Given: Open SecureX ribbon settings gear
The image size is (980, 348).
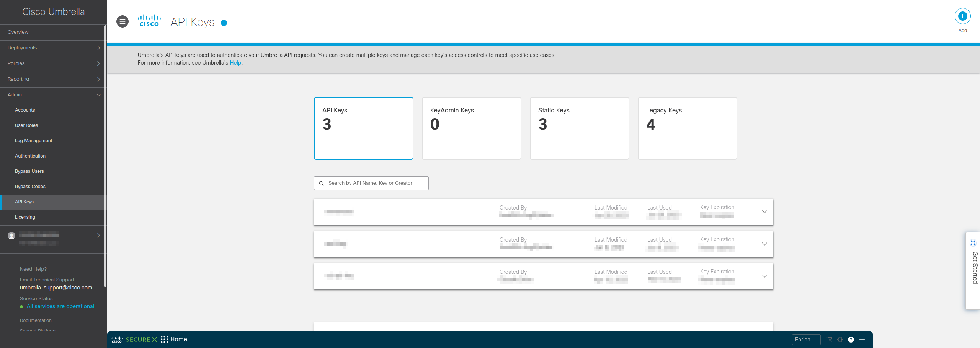Looking at the screenshot, I should pyautogui.click(x=840, y=340).
